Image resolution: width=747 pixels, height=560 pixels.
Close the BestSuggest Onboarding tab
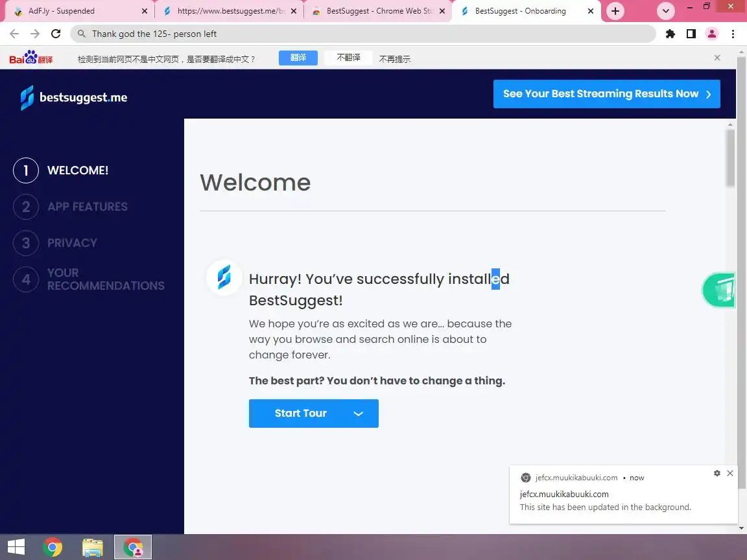(591, 11)
